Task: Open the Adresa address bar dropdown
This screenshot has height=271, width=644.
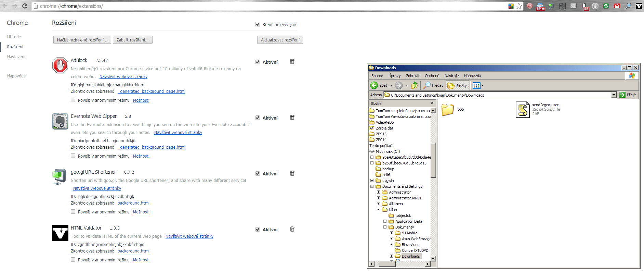Action: [614, 95]
